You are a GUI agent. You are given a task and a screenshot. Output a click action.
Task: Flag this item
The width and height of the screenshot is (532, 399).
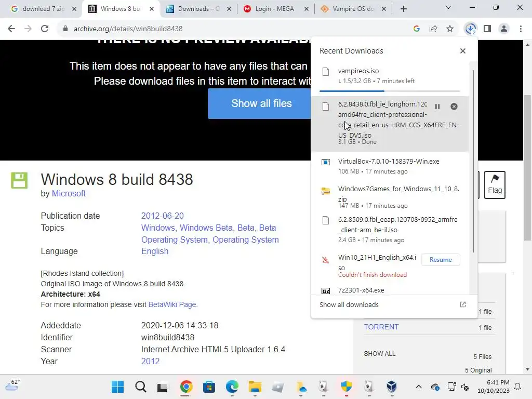click(x=495, y=184)
